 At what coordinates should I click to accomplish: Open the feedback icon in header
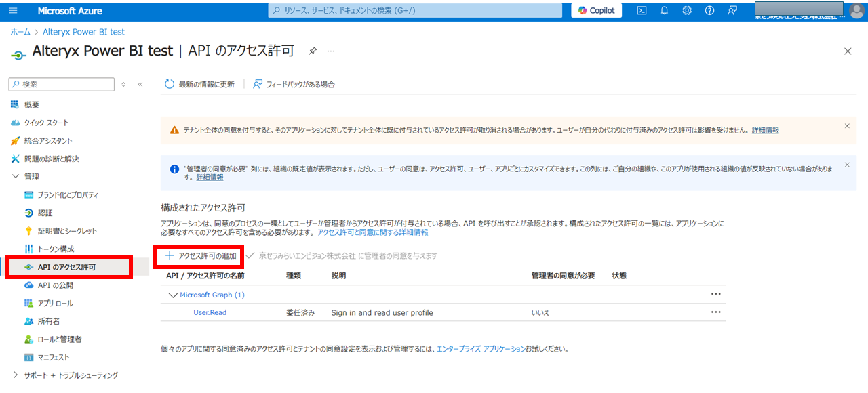(732, 11)
